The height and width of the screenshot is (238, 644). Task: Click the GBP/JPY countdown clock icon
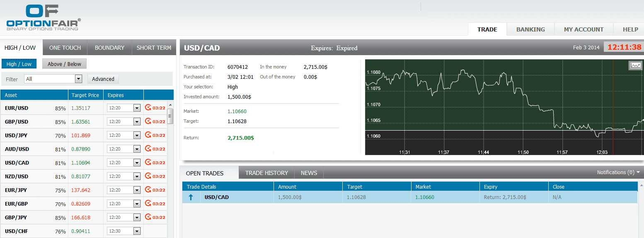(148, 217)
